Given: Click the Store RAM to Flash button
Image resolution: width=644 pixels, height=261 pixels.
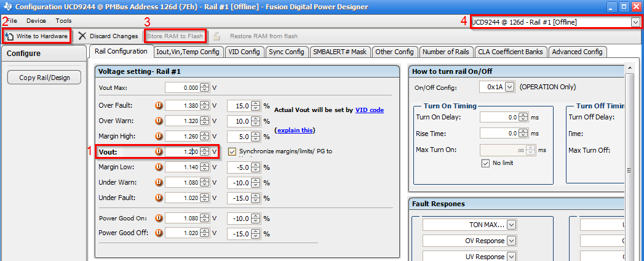Looking at the screenshot, I should point(175,36).
